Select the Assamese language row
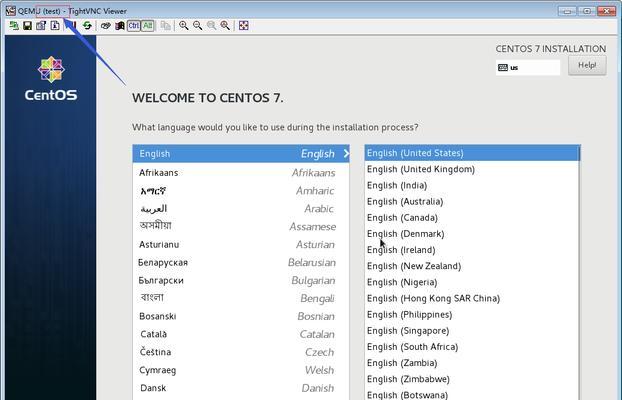Image resolution: width=622 pixels, height=400 pixels. click(x=241, y=227)
